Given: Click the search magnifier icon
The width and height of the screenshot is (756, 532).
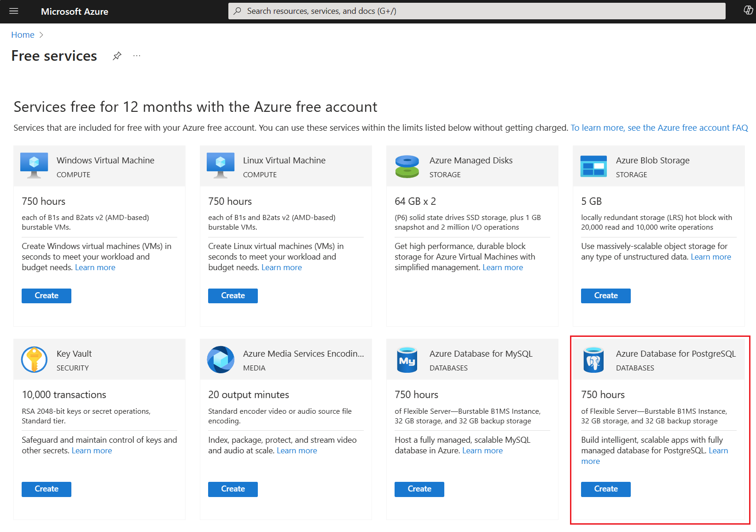Looking at the screenshot, I should pyautogui.click(x=237, y=11).
